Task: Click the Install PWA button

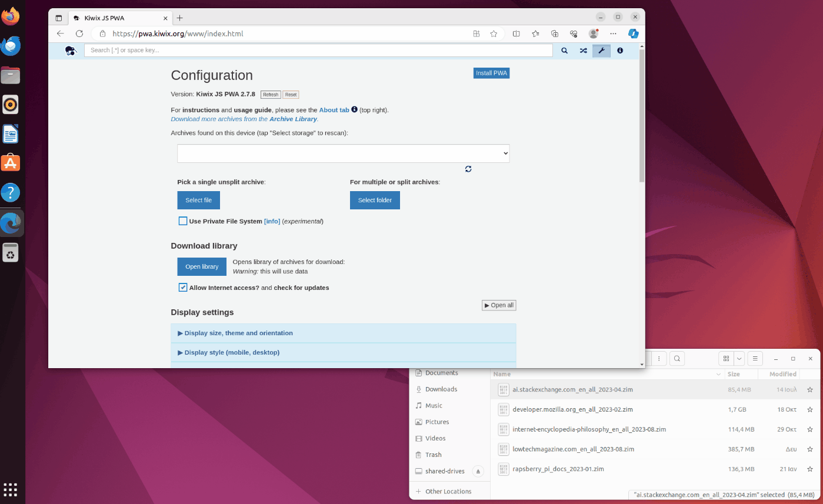Action: point(491,73)
